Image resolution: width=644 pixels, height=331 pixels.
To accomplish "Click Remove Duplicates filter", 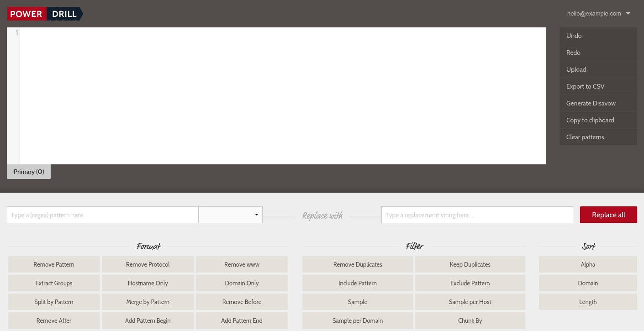I will (358, 264).
